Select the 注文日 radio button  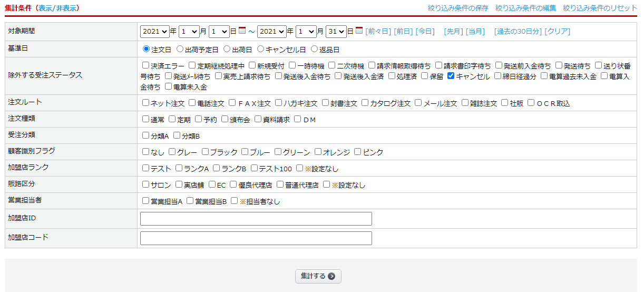(x=147, y=49)
